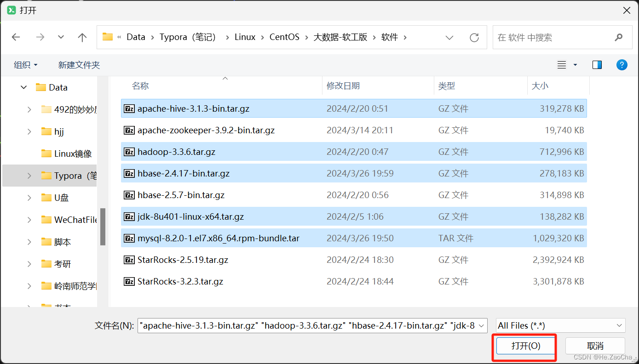Open the All Files (*.*) filter dropdown

[x=561, y=326]
